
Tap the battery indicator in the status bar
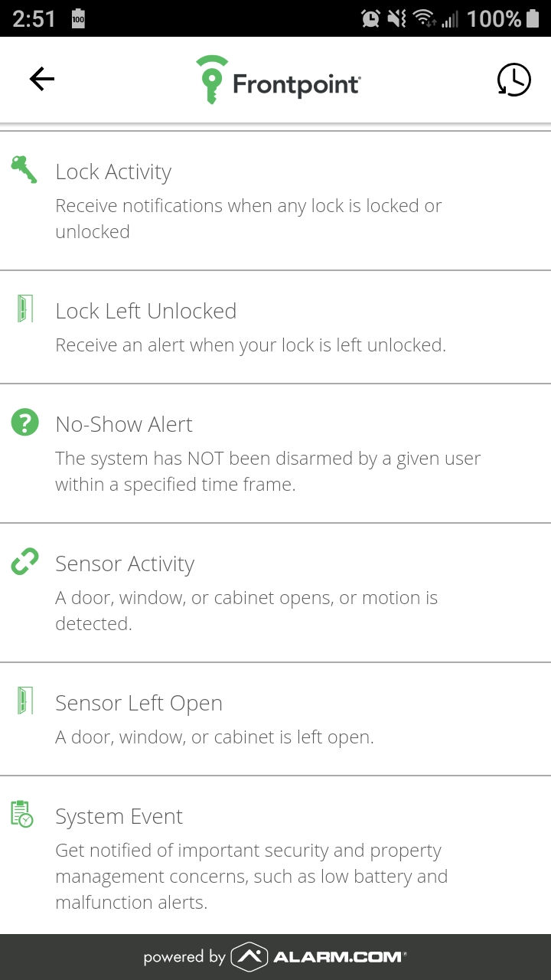tap(533, 18)
